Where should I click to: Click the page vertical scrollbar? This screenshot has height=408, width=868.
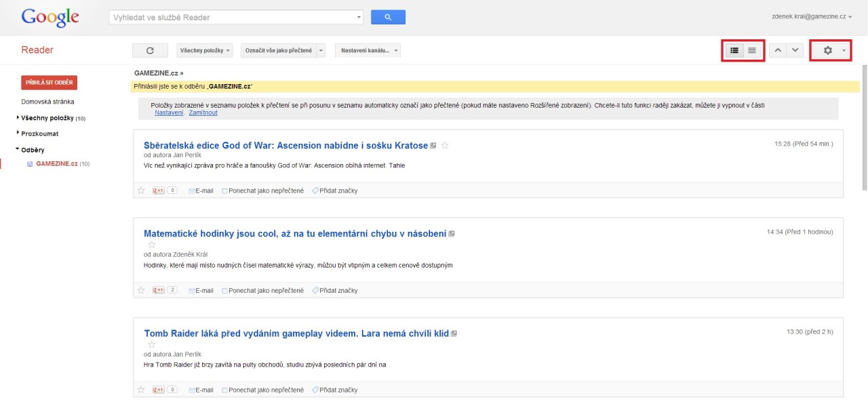click(x=865, y=129)
